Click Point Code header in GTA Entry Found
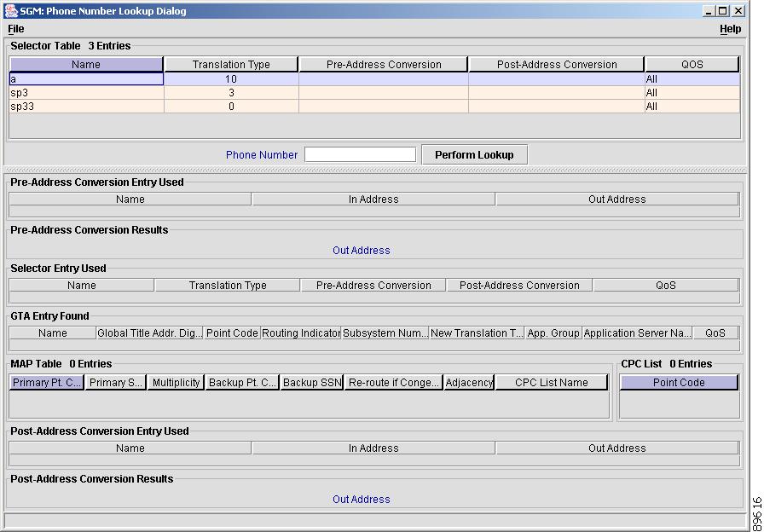 click(x=232, y=333)
